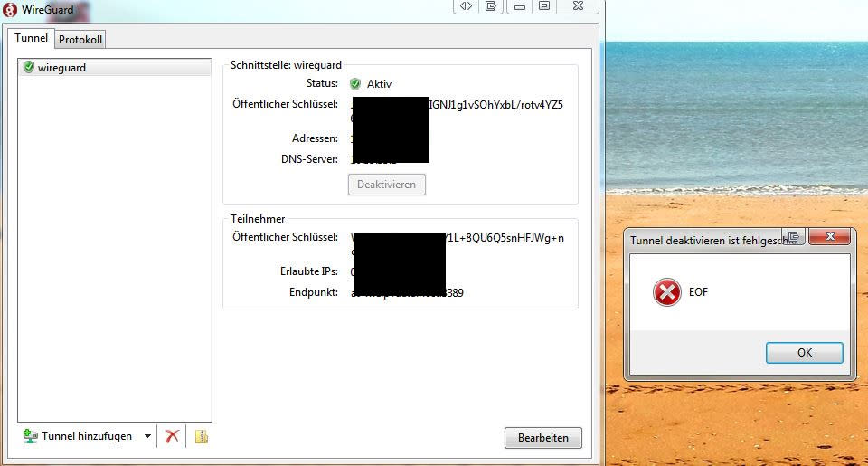The width and height of the screenshot is (868, 466).
Task: Click the Aktiv status shield icon
Action: point(355,84)
